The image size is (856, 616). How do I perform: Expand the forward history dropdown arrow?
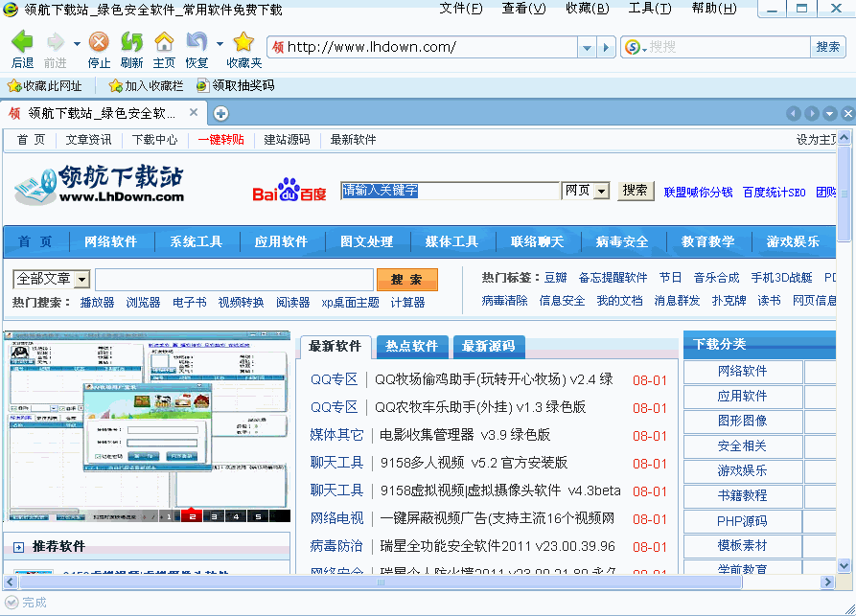click(77, 44)
